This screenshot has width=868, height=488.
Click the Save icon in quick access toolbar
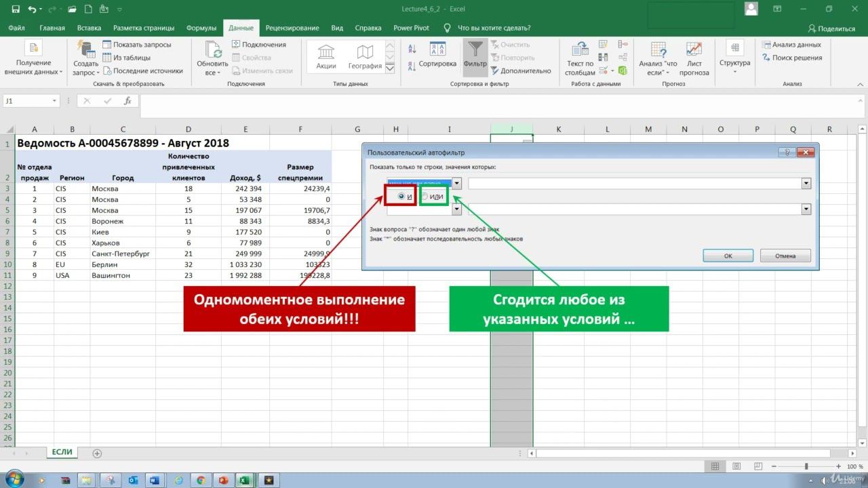(16, 9)
